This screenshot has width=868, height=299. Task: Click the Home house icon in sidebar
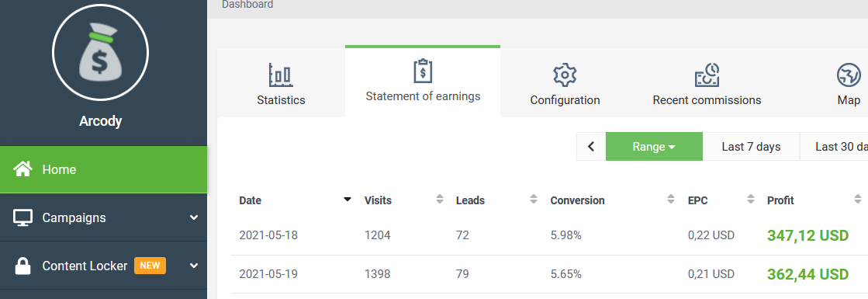point(22,169)
